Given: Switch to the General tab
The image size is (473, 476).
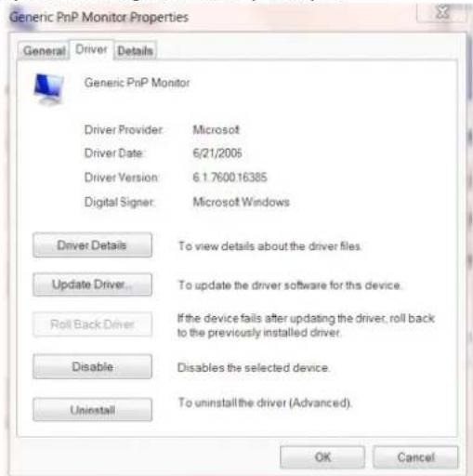Looking at the screenshot, I should pos(44,51).
